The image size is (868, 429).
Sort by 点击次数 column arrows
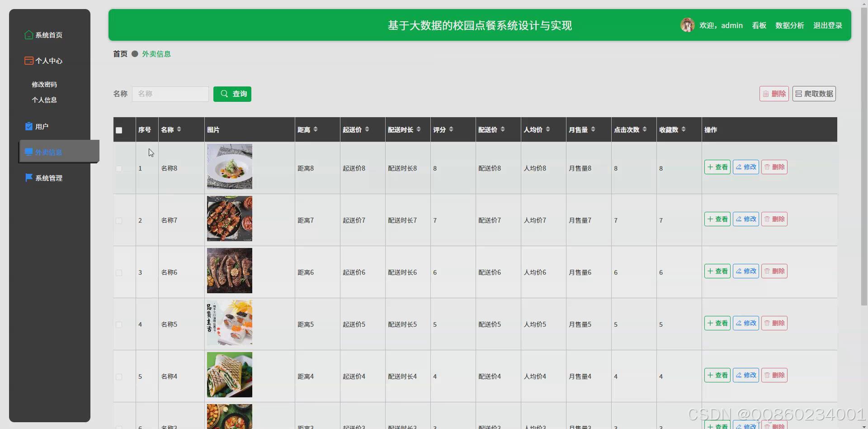pyautogui.click(x=645, y=129)
